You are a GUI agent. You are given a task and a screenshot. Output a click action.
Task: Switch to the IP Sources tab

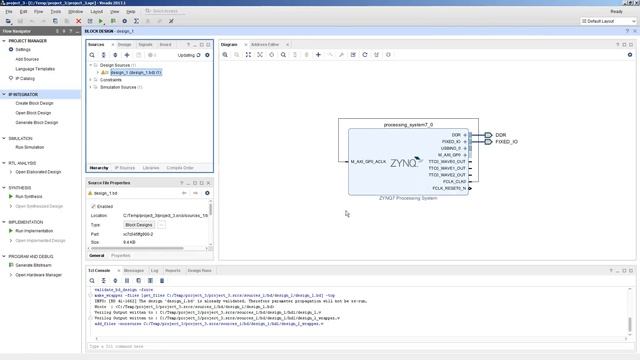click(x=125, y=168)
